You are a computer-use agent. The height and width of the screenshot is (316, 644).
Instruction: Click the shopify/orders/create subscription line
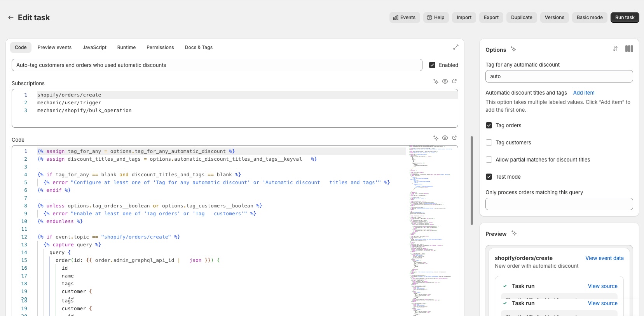click(x=69, y=95)
